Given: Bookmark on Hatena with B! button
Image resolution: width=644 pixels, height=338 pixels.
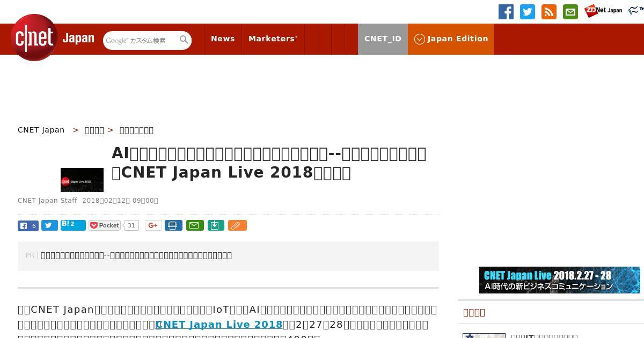Looking at the screenshot, I should (73, 225).
